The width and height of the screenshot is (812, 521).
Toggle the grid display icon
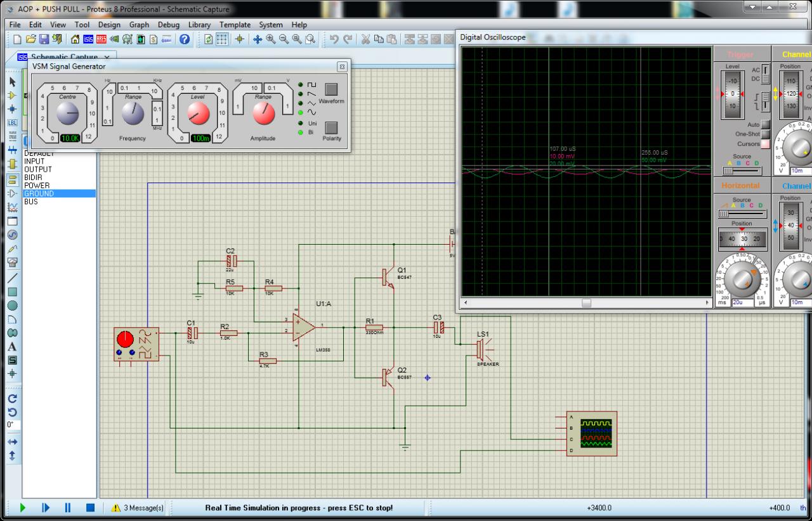222,39
